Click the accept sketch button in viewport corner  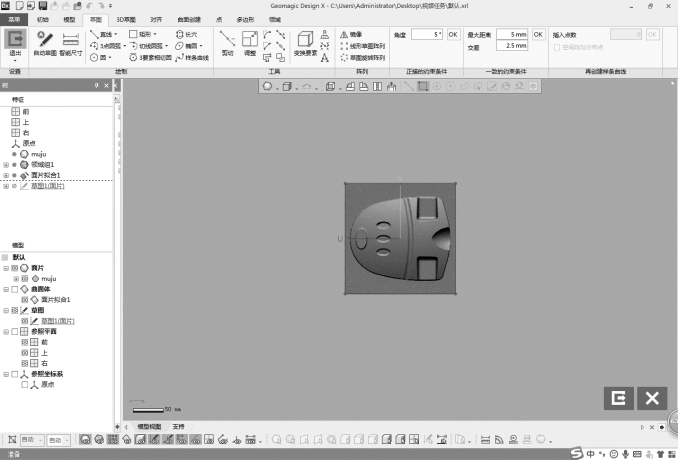point(619,398)
